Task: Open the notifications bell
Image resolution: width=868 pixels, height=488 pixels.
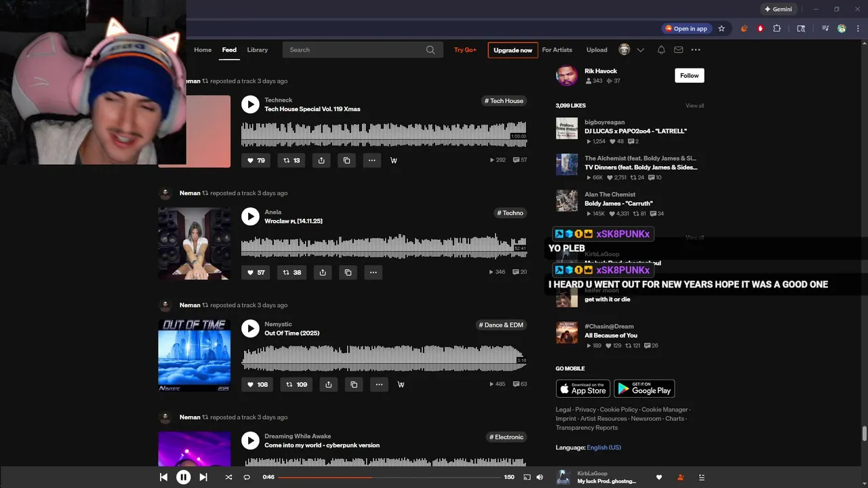Action: (x=661, y=49)
